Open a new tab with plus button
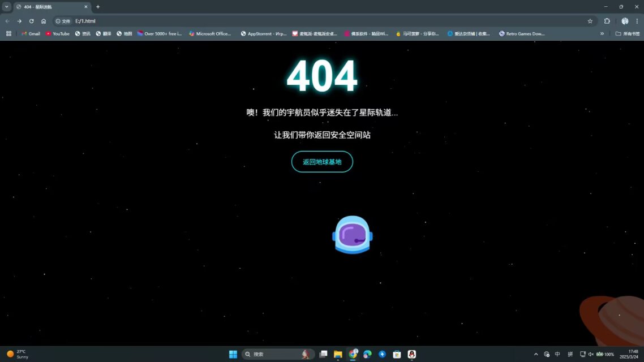The image size is (644, 362). click(x=98, y=7)
